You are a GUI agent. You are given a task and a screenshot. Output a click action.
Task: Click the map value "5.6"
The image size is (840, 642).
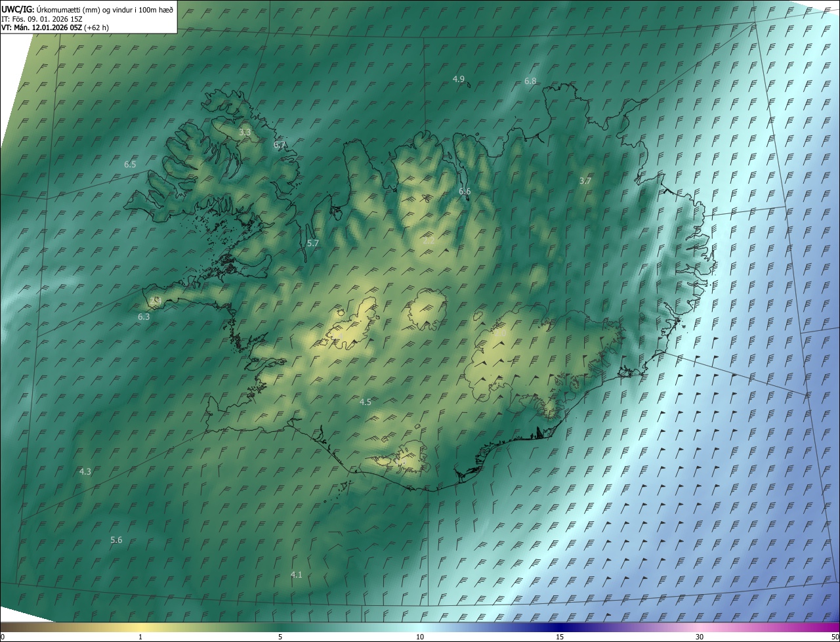(116, 540)
